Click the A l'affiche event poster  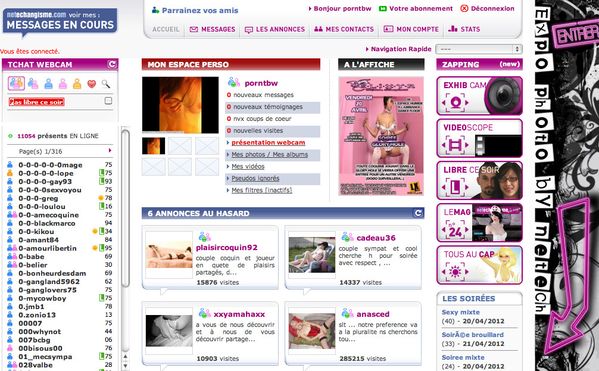381,136
